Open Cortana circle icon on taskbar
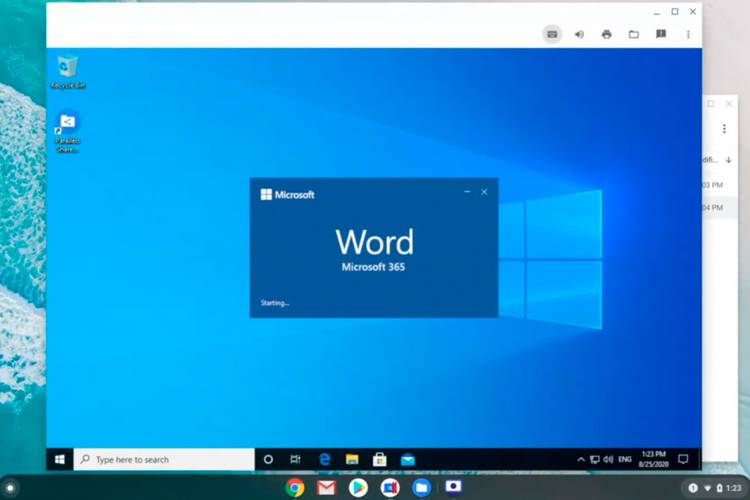 pos(268,459)
